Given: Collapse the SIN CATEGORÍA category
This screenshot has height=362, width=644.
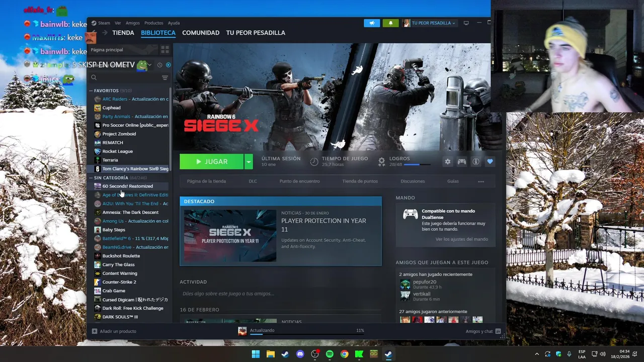Looking at the screenshot, I should pos(91,178).
